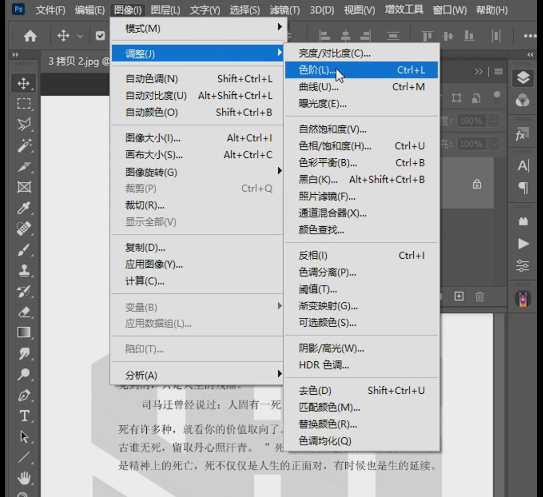The image size is (543, 497).
Task: Choose 图像大小(I)... menu entry
Action: 198,138
